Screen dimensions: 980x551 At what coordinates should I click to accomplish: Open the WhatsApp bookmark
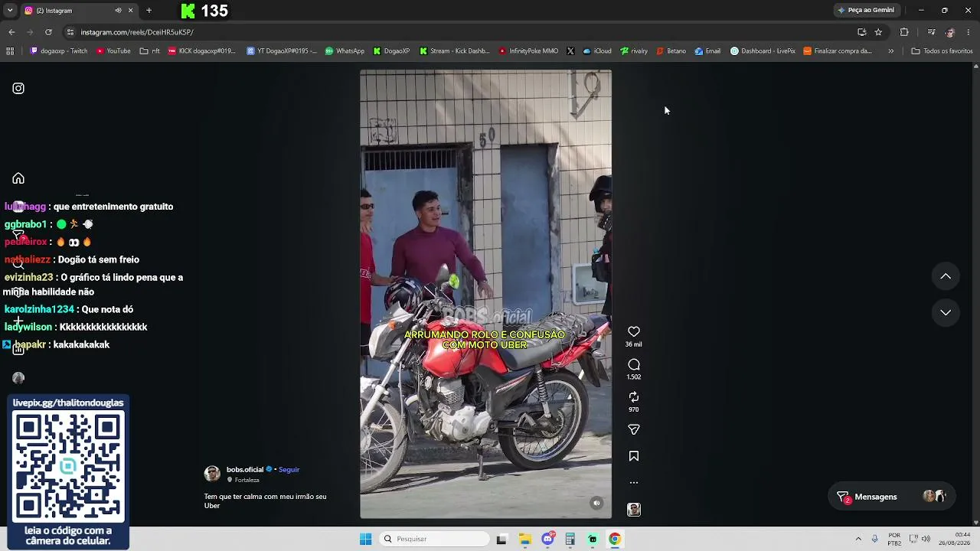345,51
